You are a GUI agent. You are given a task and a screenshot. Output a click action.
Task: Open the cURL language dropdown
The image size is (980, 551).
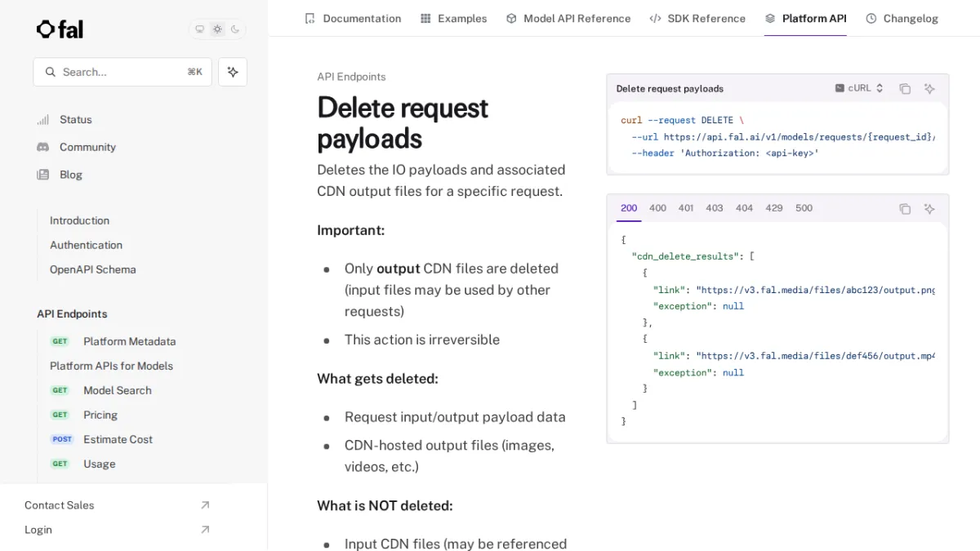tap(859, 88)
